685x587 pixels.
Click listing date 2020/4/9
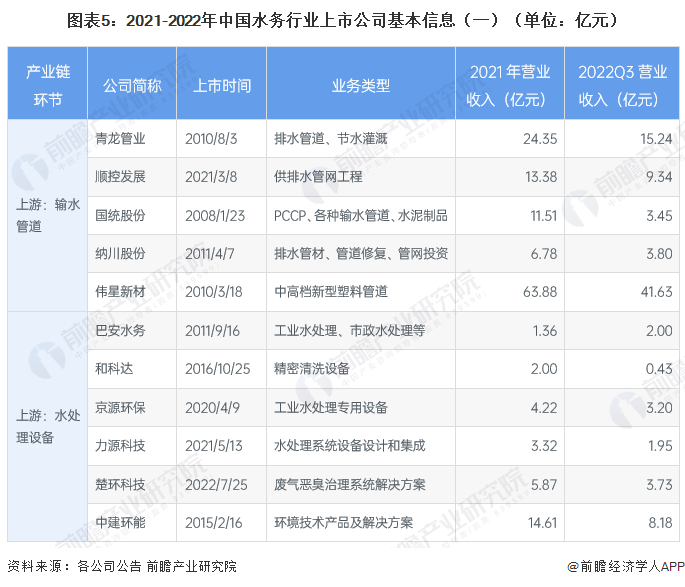tap(212, 407)
